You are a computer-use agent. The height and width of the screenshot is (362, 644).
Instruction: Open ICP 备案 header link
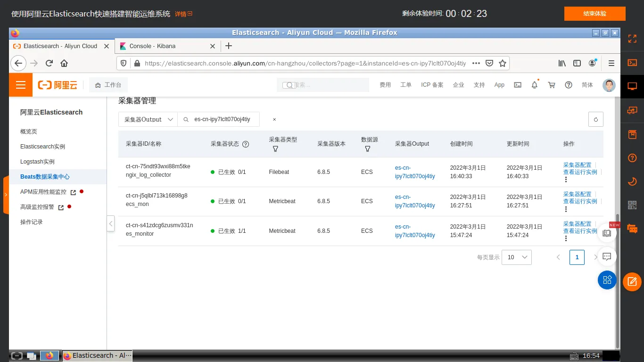tap(432, 85)
